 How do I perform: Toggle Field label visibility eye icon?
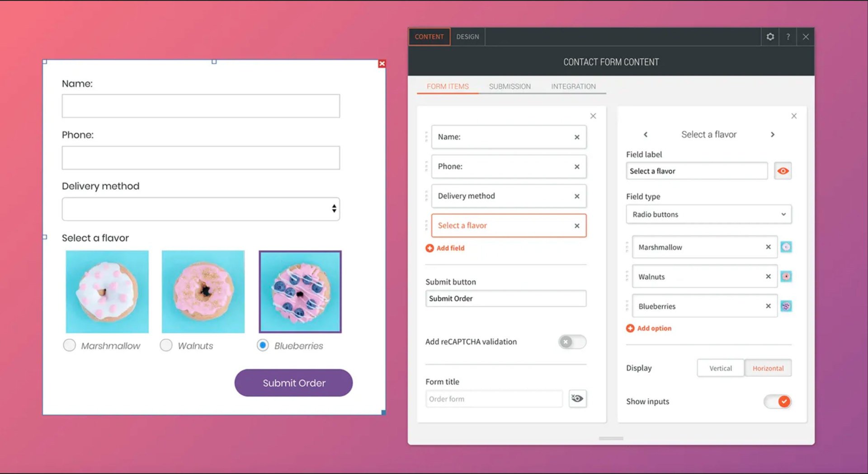click(783, 171)
